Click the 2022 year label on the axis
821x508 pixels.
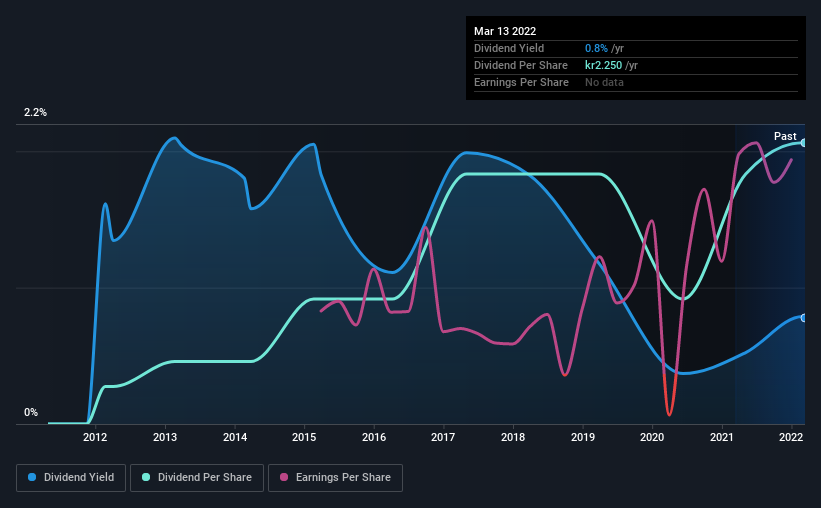[x=791, y=437]
